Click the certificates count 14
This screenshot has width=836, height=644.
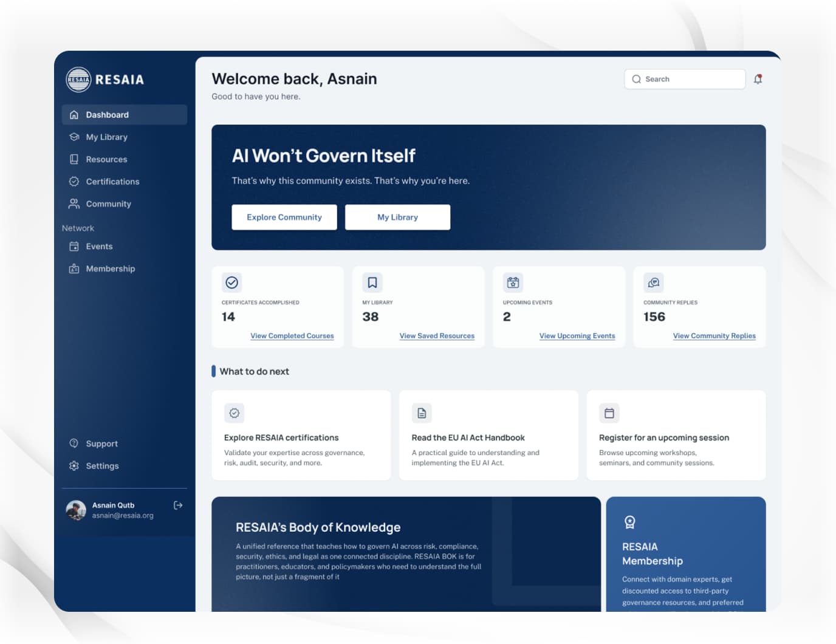click(228, 317)
